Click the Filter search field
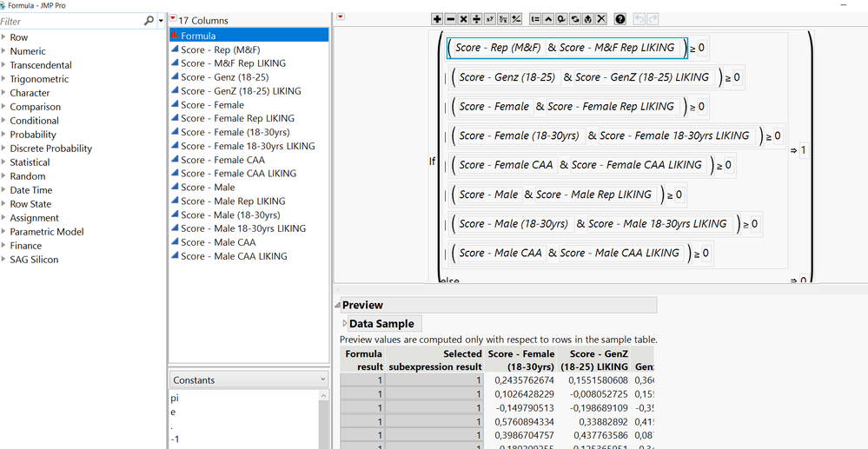The height and width of the screenshot is (449, 868). point(70,21)
